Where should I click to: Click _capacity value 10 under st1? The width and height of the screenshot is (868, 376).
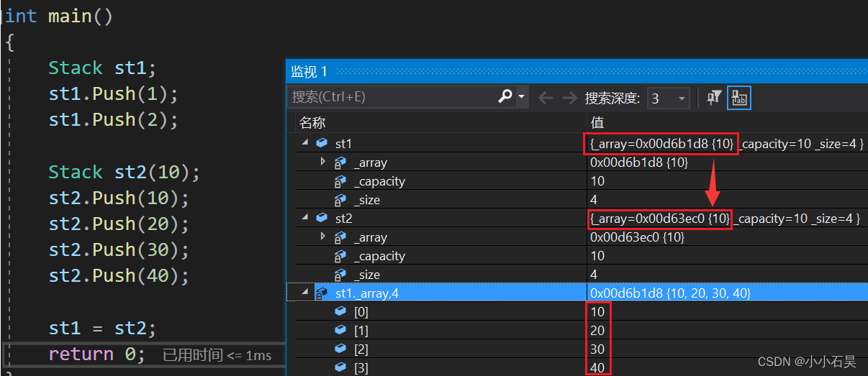pyautogui.click(x=597, y=181)
